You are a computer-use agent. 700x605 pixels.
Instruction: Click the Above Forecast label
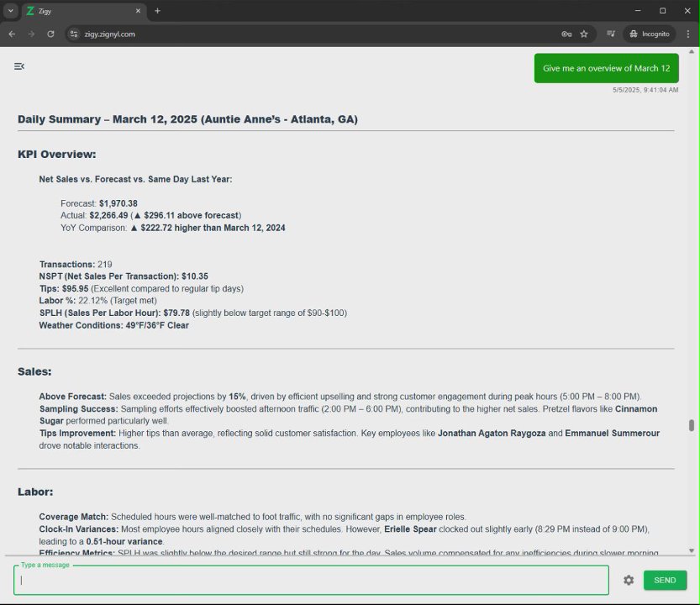click(x=73, y=397)
